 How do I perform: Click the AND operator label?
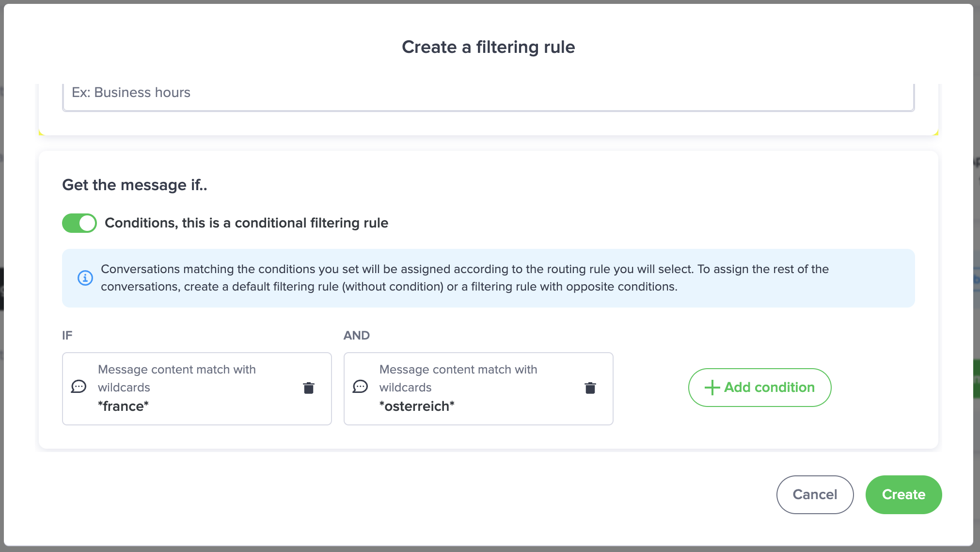tap(357, 336)
